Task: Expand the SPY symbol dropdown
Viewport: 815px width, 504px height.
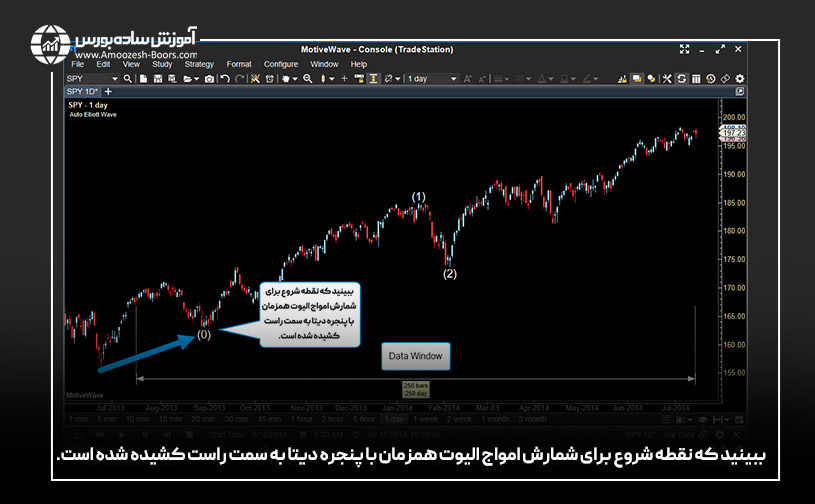Action: 114,78
